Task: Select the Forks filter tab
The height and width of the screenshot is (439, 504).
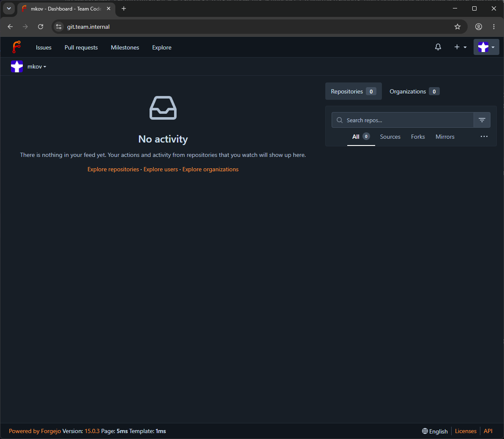Action: 418,137
